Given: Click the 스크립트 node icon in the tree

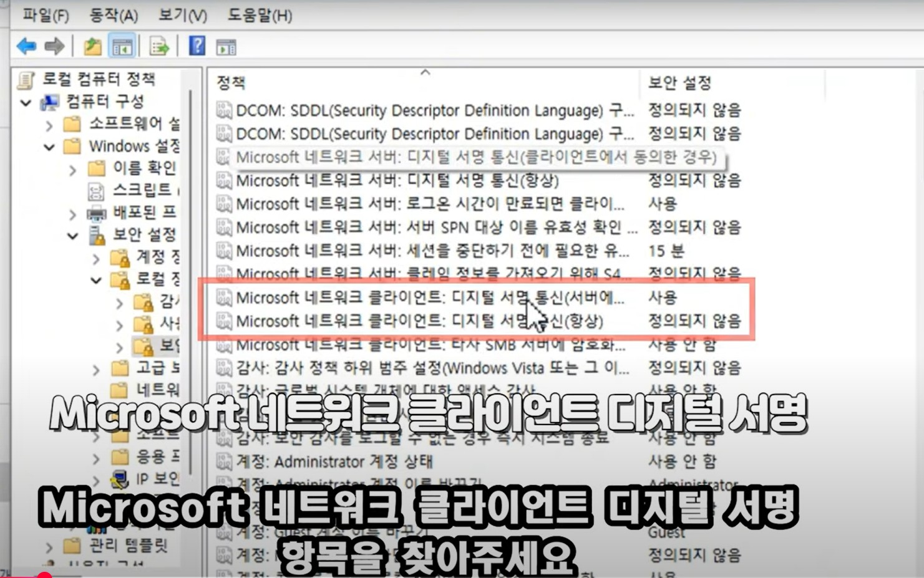Looking at the screenshot, I should click(96, 190).
